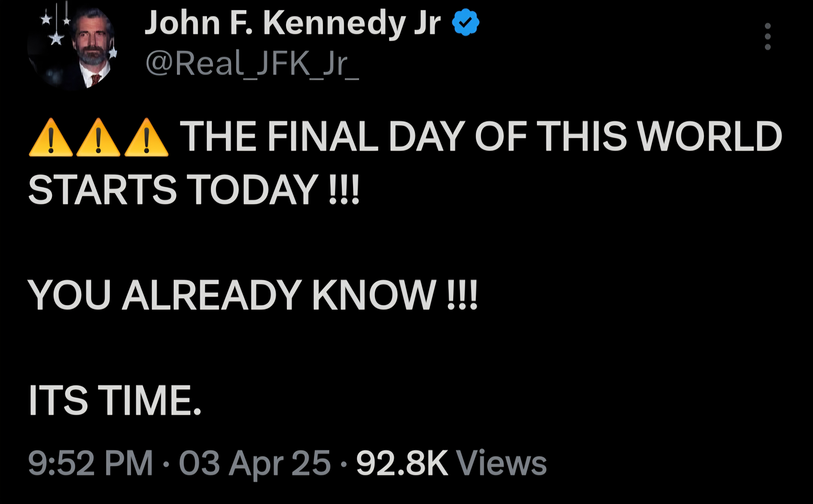Click the Views label
Viewport: 813px width, 504px height.
501,463
